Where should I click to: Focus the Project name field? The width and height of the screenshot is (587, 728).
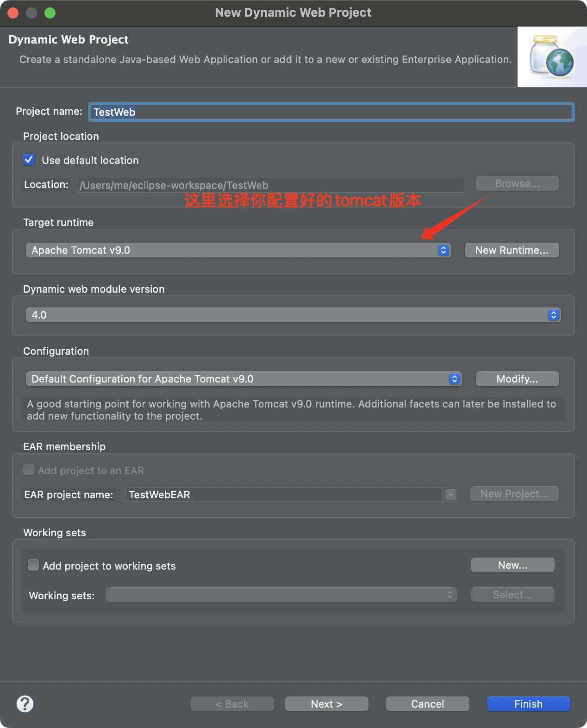(x=331, y=112)
